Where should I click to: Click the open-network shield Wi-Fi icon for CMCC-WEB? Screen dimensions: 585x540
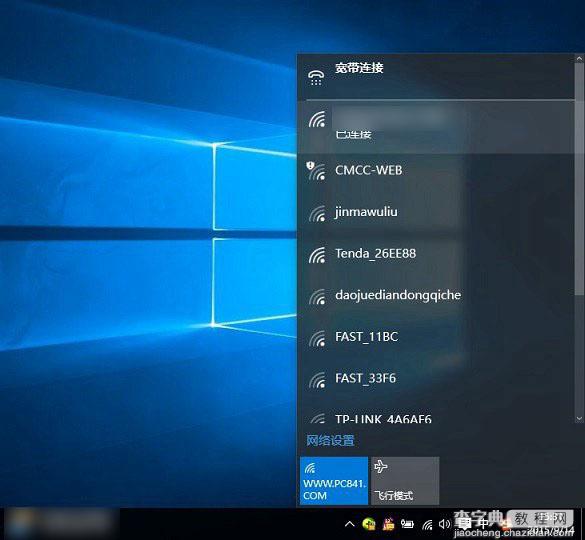(x=316, y=171)
